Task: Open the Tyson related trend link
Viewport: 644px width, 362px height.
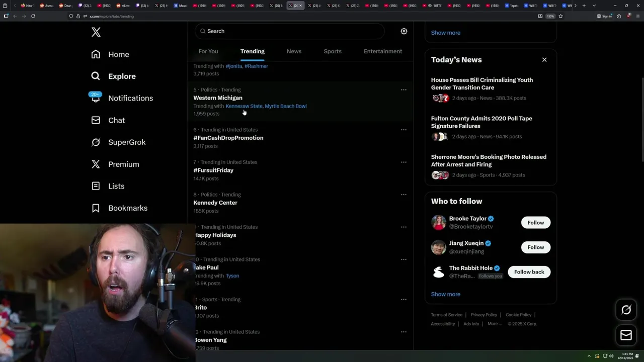Action: [232, 276]
